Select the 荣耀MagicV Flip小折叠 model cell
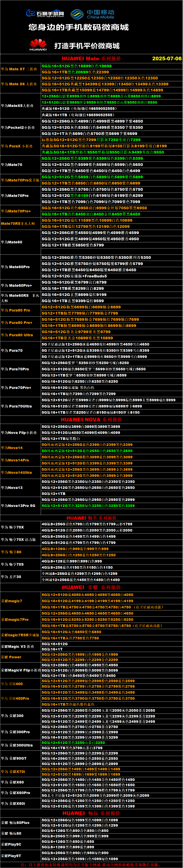This screenshot has height=868, width=183. [x=21, y=670]
